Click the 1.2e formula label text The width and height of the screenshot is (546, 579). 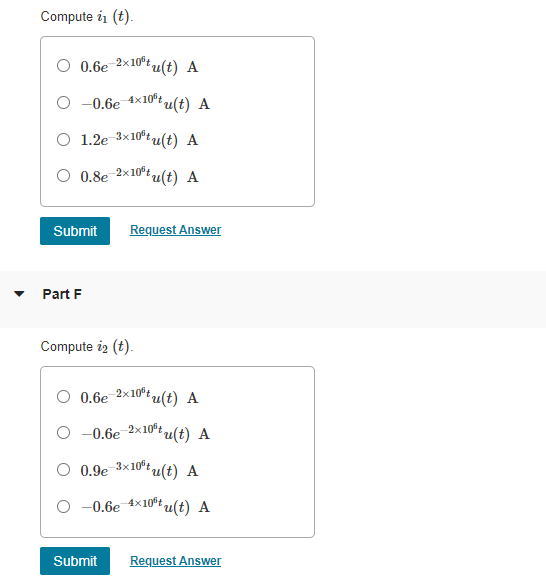tap(139, 139)
